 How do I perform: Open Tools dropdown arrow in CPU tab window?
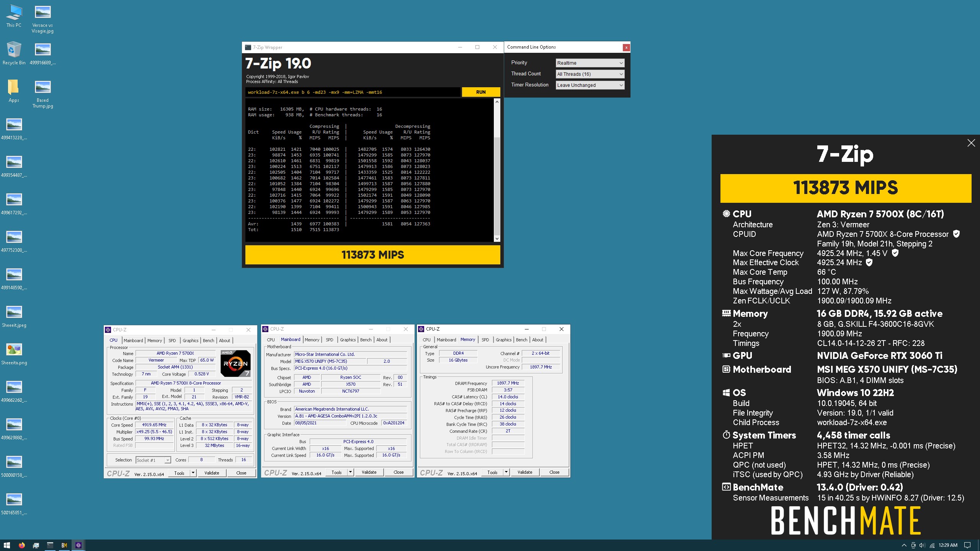pyautogui.click(x=193, y=473)
